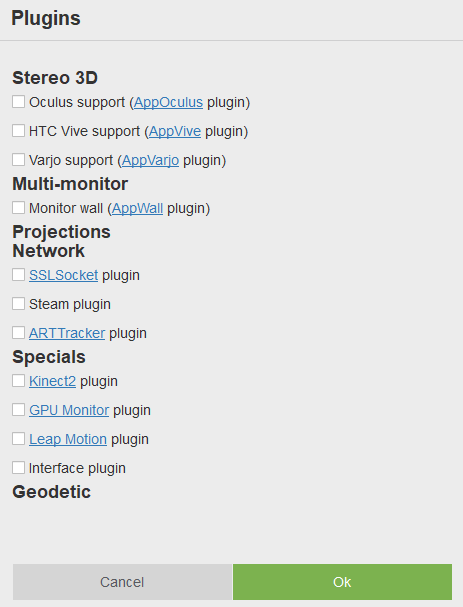Click the AppWall link
Image resolution: width=463 pixels, height=607 pixels.
137,209
